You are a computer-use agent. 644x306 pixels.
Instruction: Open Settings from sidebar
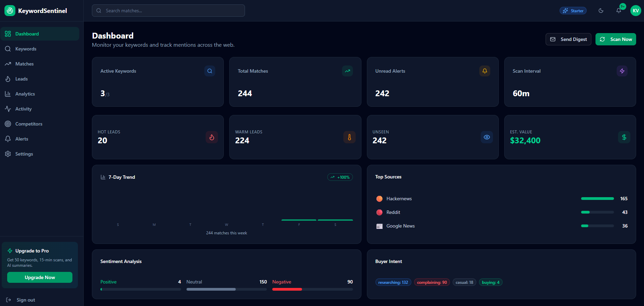(40, 154)
